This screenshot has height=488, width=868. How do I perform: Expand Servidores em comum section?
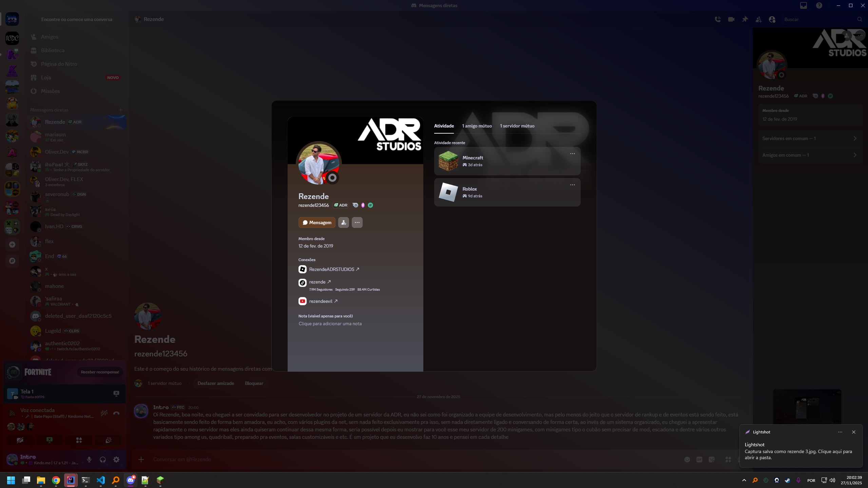810,138
